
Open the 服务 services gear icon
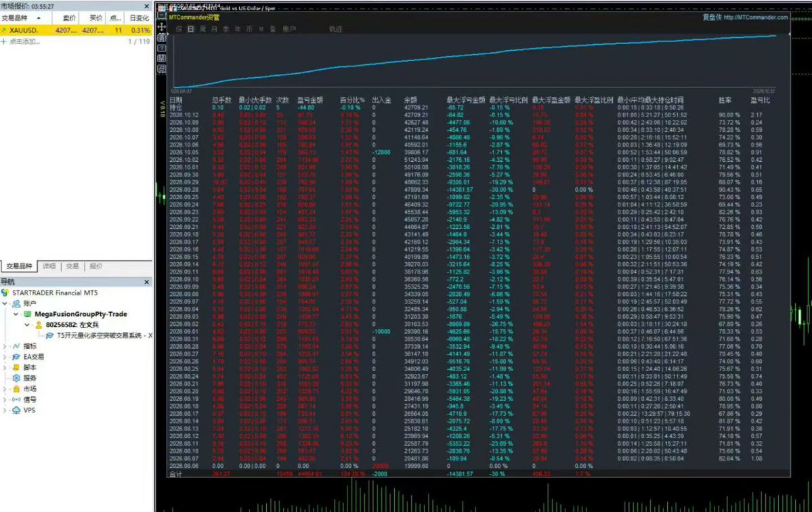16,378
